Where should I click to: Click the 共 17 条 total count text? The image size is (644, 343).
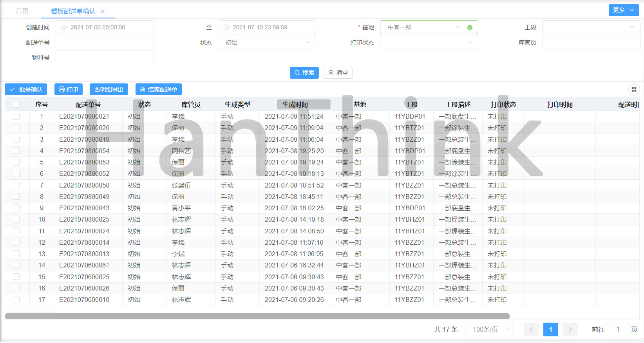[446, 330]
